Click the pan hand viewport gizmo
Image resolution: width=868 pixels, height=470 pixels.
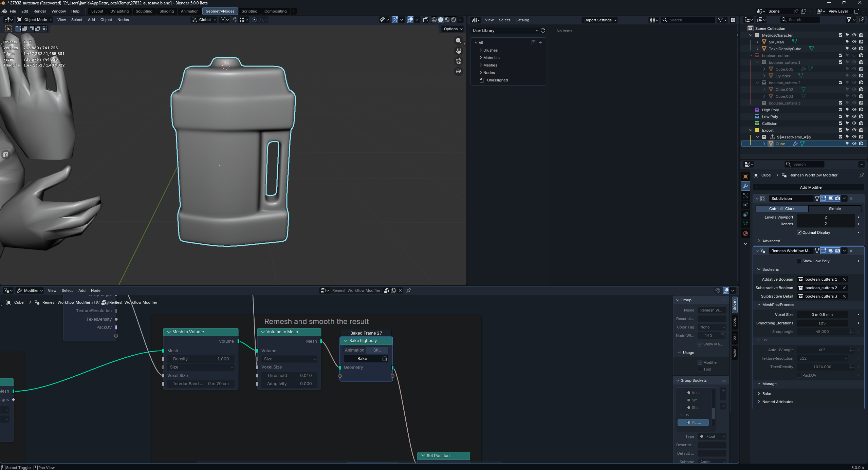point(459,51)
